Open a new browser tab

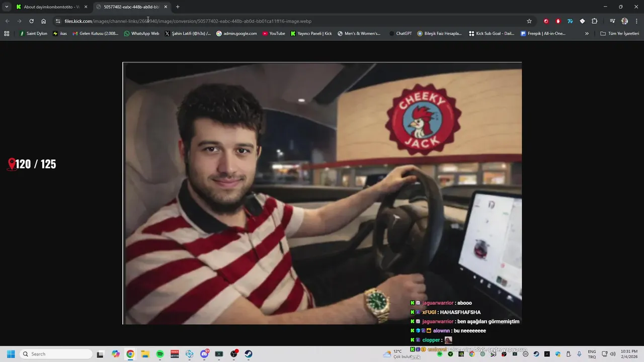[x=178, y=7]
